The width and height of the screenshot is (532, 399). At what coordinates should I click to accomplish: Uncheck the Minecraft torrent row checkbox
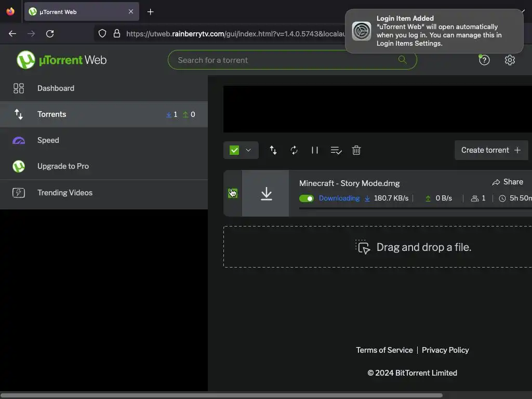point(233,193)
